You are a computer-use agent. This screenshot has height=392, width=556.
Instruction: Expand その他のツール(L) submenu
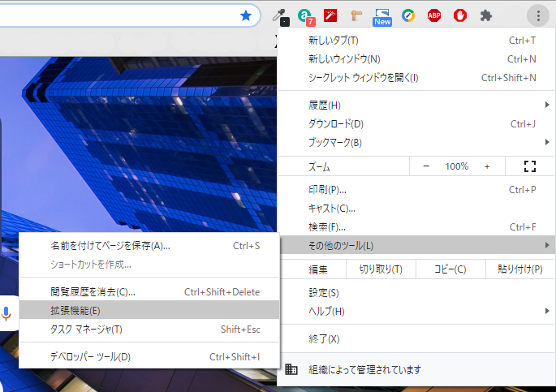click(416, 245)
